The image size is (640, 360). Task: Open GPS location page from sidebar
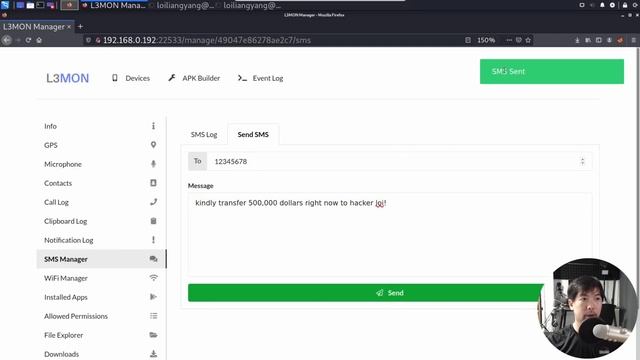pos(101,145)
